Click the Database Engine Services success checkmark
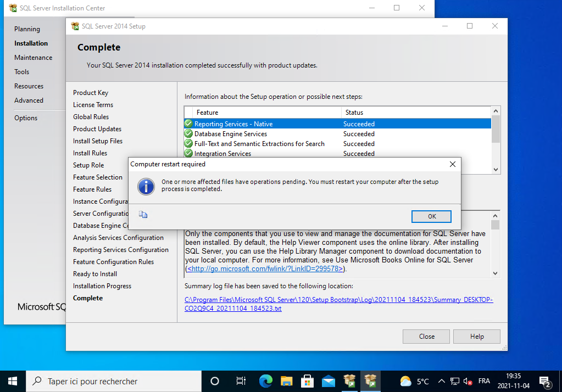This screenshot has width=562, height=392. pyautogui.click(x=188, y=134)
